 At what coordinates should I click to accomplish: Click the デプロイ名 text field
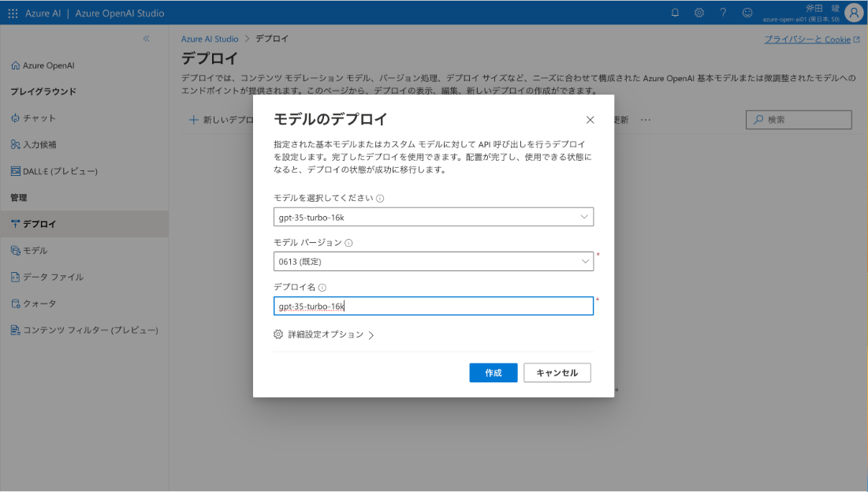tap(434, 306)
